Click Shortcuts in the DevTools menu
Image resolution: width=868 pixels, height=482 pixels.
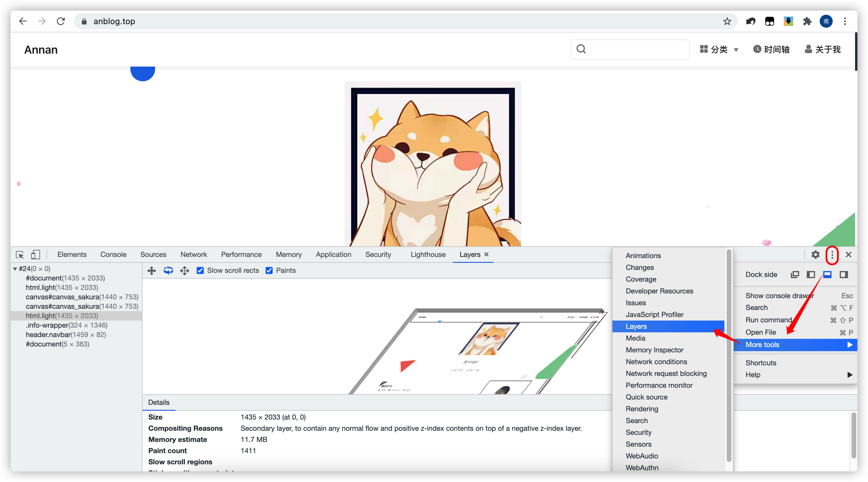(x=761, y=363)
